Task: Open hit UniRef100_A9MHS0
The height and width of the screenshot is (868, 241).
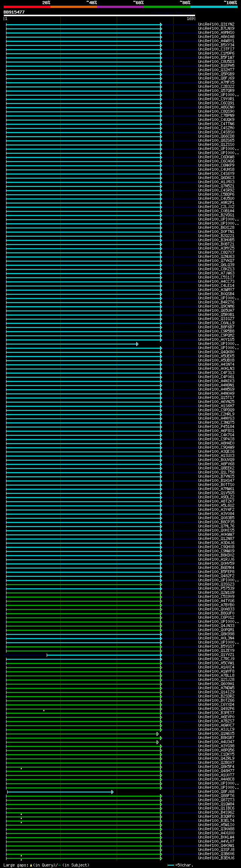Action: pyautogui.click(x=216, y=33)
